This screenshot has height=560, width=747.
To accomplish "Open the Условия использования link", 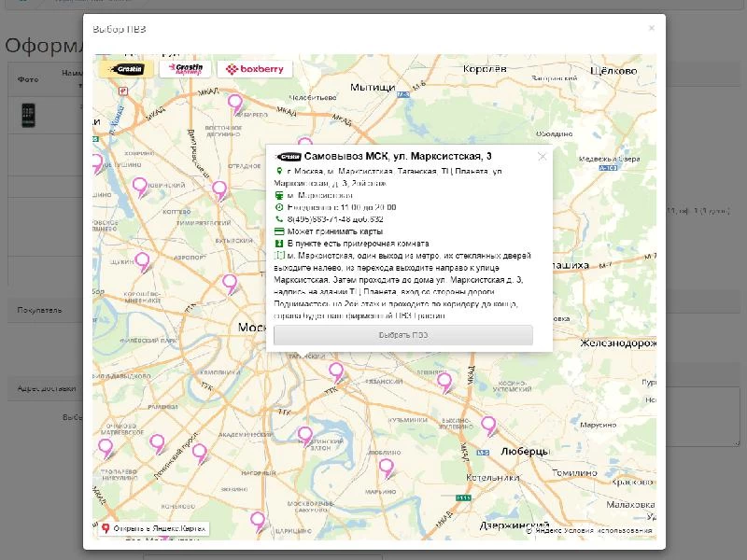I will [x=608, y=530].
